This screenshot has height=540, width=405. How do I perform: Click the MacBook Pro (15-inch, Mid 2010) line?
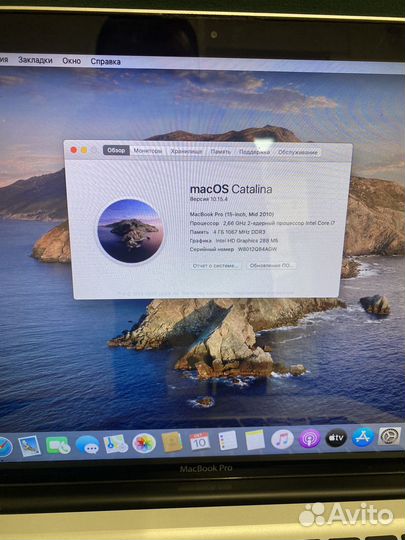coord(232,214)
